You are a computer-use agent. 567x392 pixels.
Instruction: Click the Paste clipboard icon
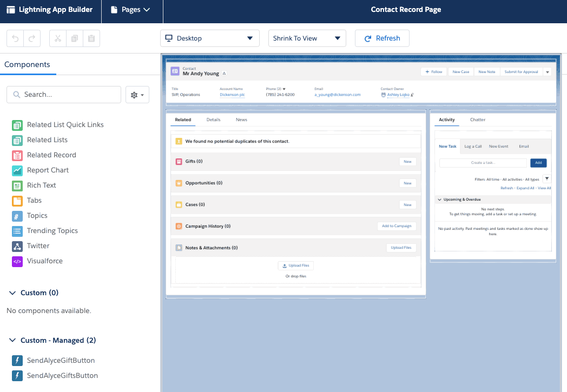(91, 38)
